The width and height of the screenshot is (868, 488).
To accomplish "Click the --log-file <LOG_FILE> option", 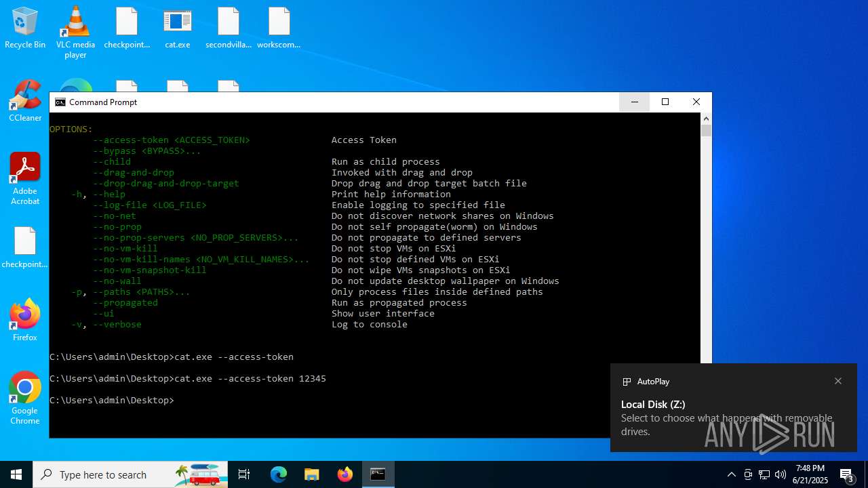I will (150, 205).
